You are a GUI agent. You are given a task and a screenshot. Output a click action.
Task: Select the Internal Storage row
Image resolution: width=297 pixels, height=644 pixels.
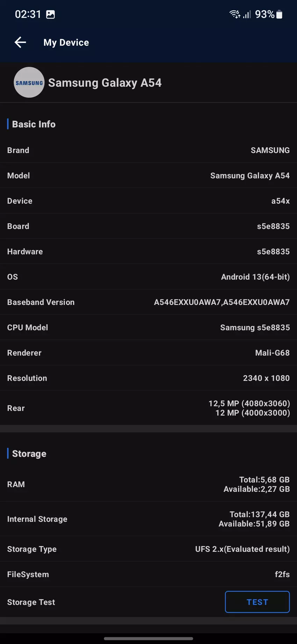point(148,519)
